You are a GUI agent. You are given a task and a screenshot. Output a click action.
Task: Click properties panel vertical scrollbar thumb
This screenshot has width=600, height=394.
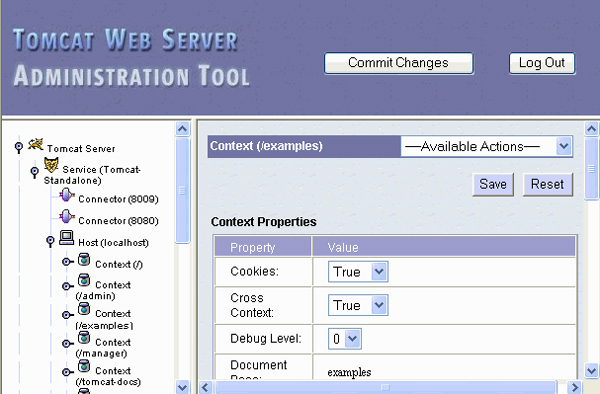coord(592,168)
